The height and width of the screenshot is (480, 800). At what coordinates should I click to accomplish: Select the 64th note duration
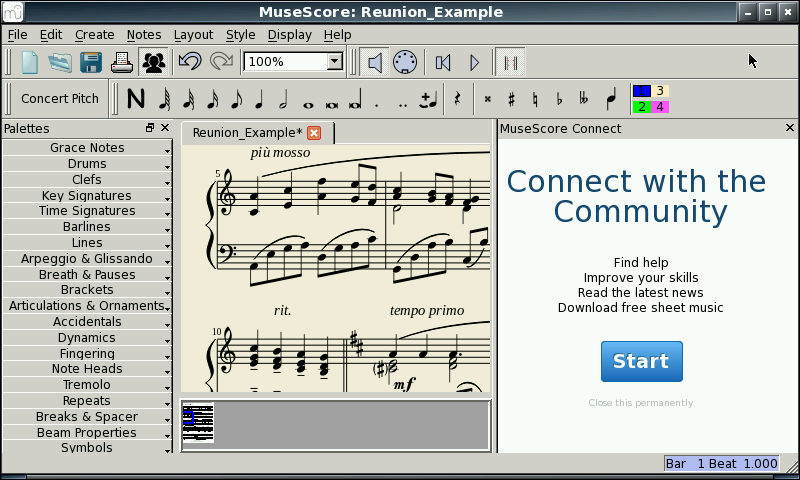tap(164, 98)
